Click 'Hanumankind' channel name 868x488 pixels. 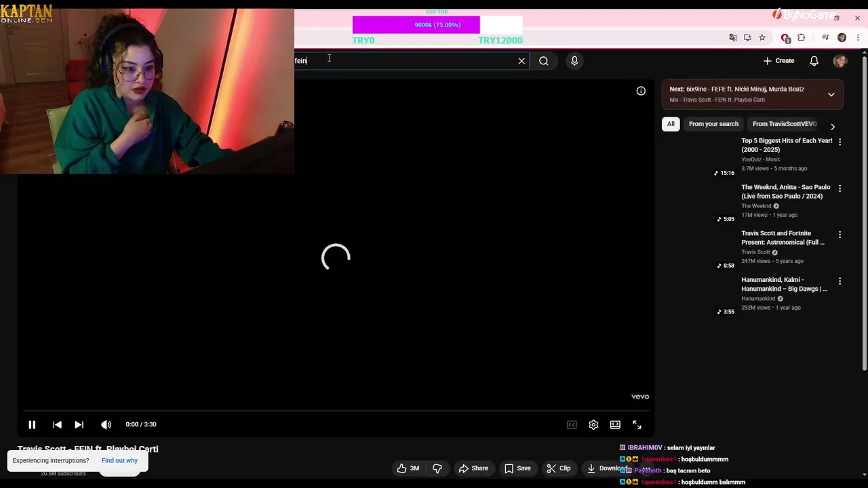click(x=758, y=299)
